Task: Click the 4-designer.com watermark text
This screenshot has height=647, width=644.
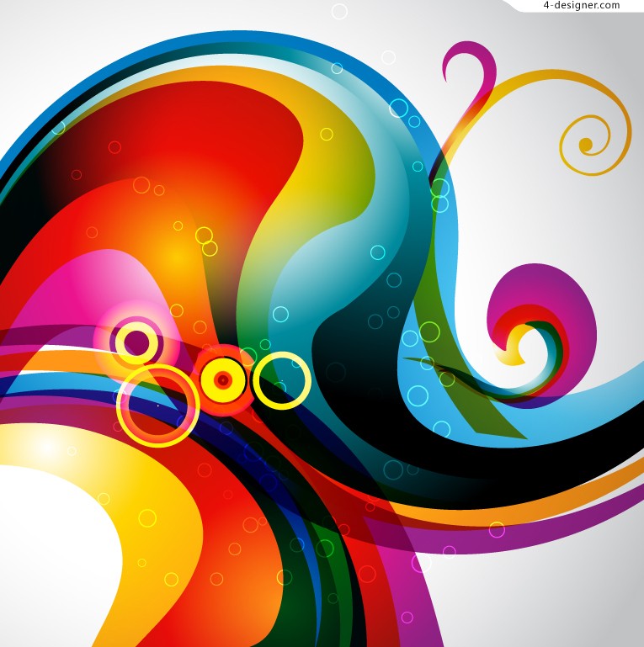Action: click(581, 6)
